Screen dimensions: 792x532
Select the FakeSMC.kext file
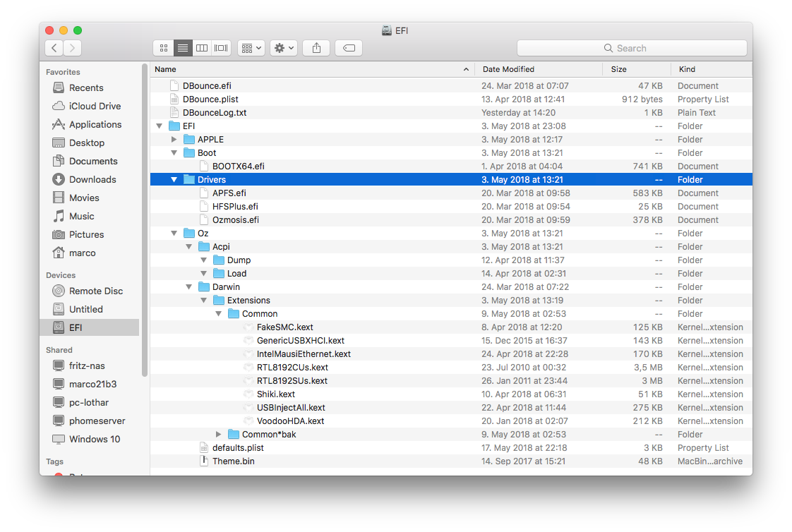(x=451, y=327)
